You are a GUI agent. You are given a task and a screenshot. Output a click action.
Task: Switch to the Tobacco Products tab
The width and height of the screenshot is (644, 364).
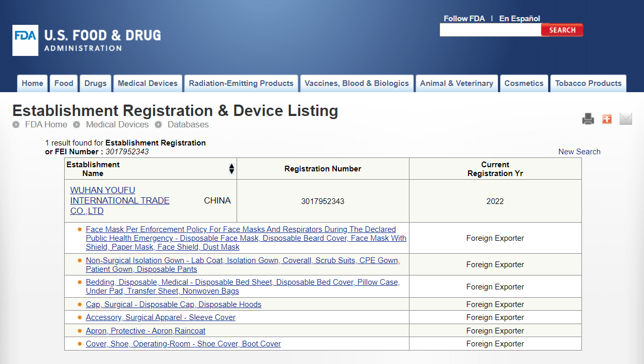[x=588, y=83]
